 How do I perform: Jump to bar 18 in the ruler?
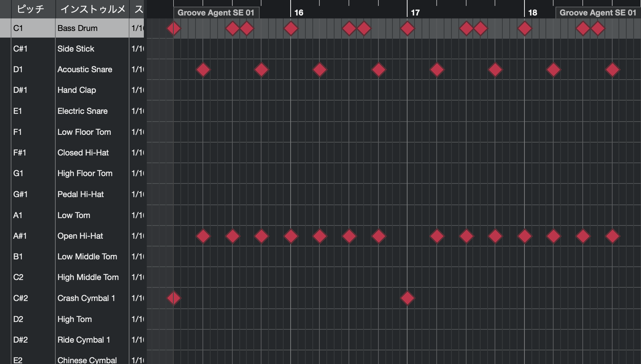click(533, 13)
